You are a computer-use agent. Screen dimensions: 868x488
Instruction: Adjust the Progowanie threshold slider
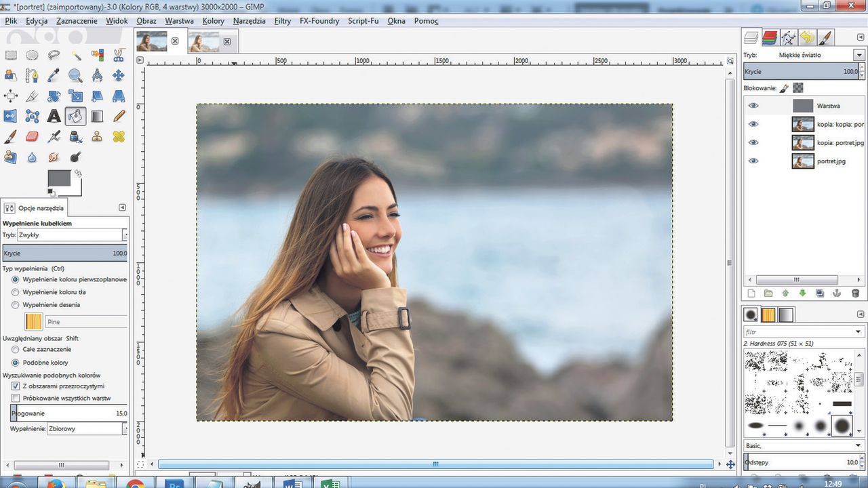click(69, 413)
